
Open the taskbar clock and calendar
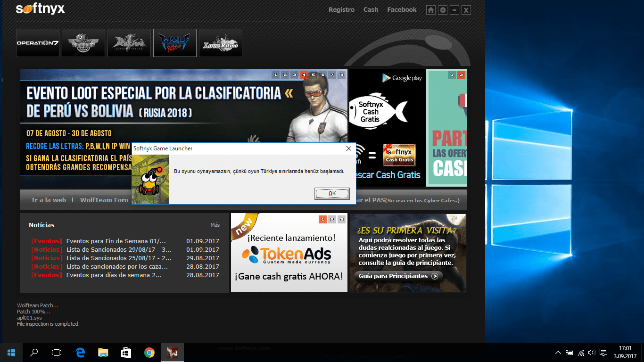tap(625, 352)
